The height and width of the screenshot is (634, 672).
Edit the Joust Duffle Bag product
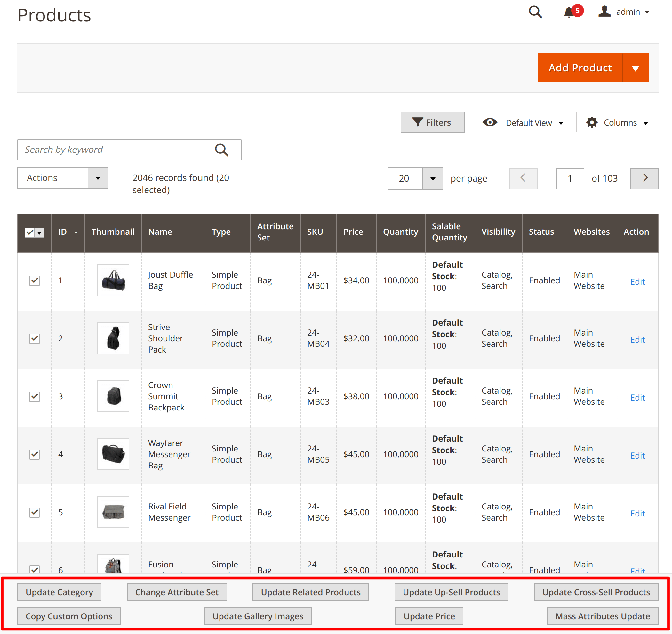click(637, 281)
